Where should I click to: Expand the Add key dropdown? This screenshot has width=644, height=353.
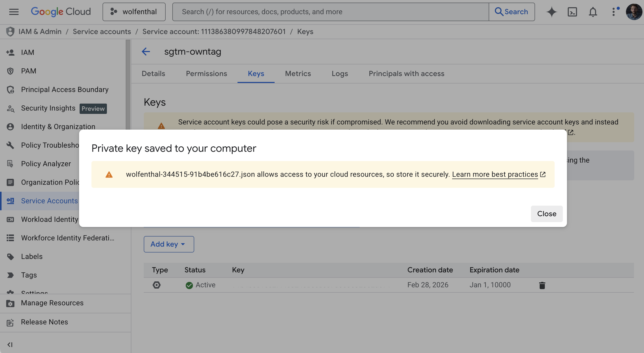point(169,244)
